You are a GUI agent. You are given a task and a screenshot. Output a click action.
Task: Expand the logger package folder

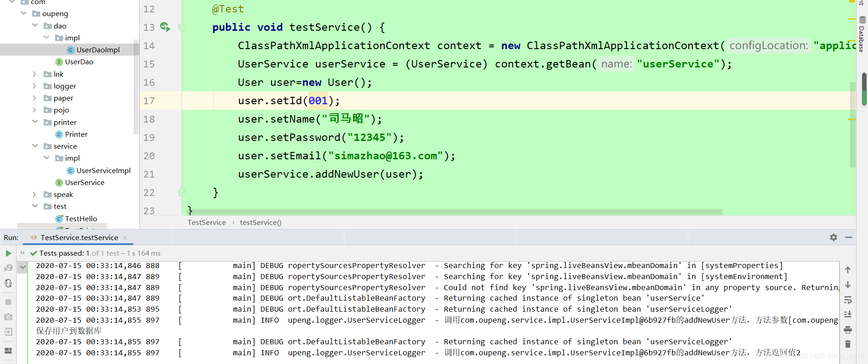tap(34, 86)
